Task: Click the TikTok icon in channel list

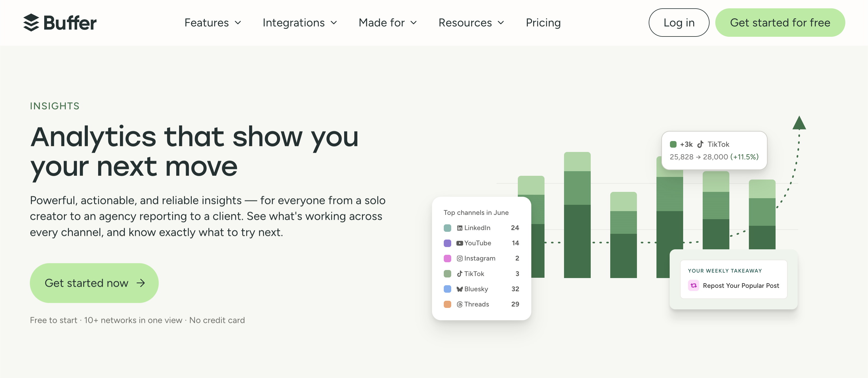Action: click(x=460, y=273)
